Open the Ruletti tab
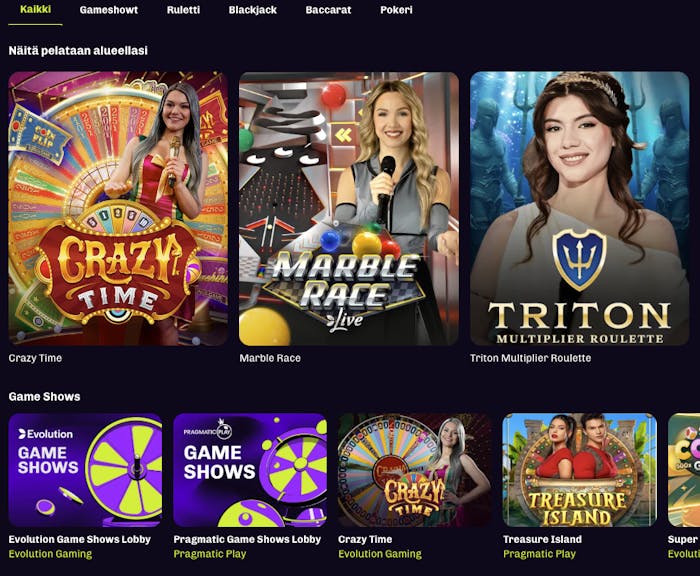 [x=183, y=10]
